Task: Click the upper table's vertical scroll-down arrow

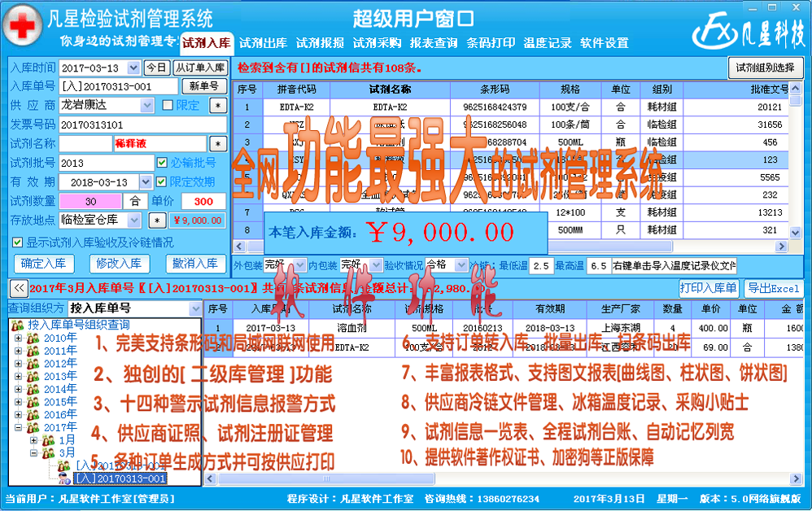Action: tap(796, 233)
